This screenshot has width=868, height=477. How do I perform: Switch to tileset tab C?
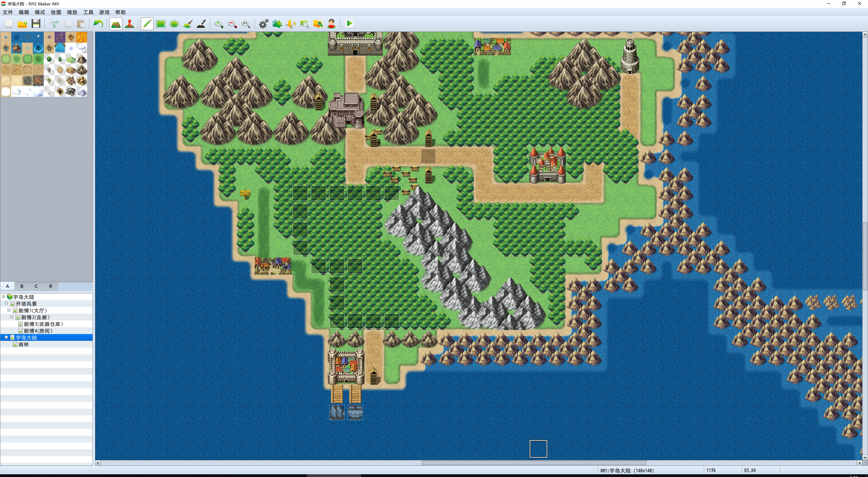tap(36, 286)
